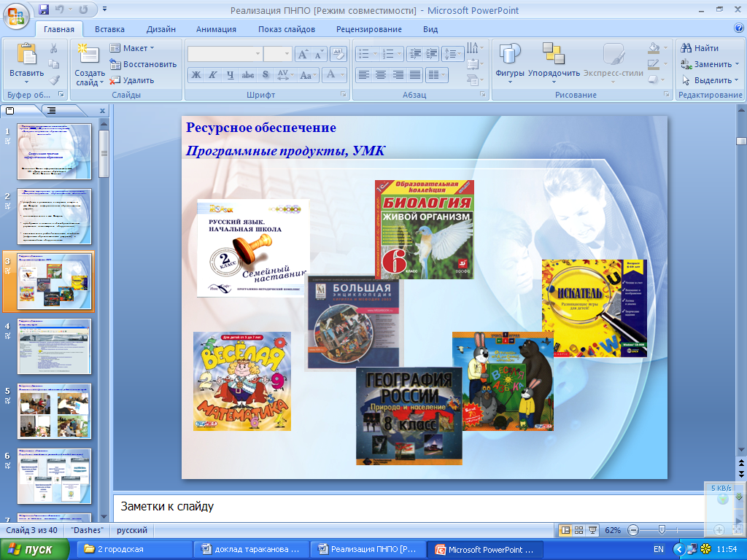
Task: Click the font color A button
Action: [330, 74]
